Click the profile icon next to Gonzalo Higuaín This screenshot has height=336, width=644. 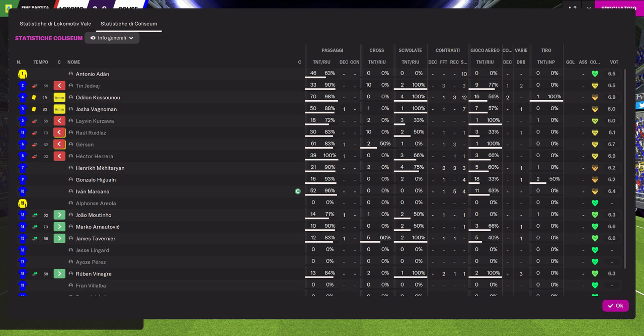coord(71,180)
